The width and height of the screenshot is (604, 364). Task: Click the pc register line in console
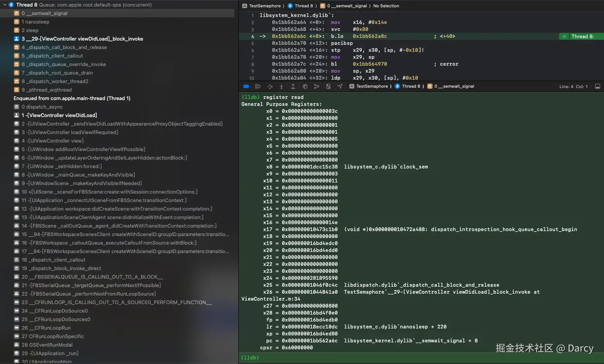point(372,341)
